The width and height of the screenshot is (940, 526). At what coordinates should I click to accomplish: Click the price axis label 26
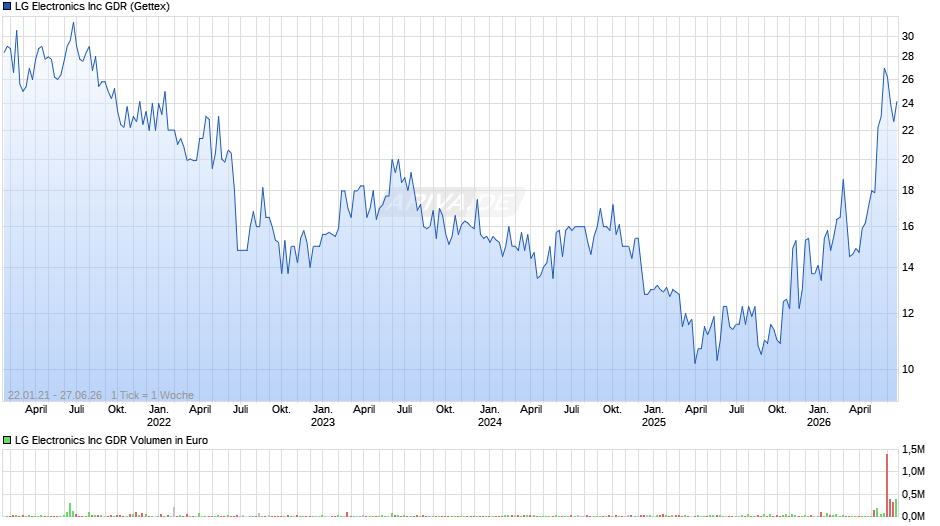click(908, 79)
